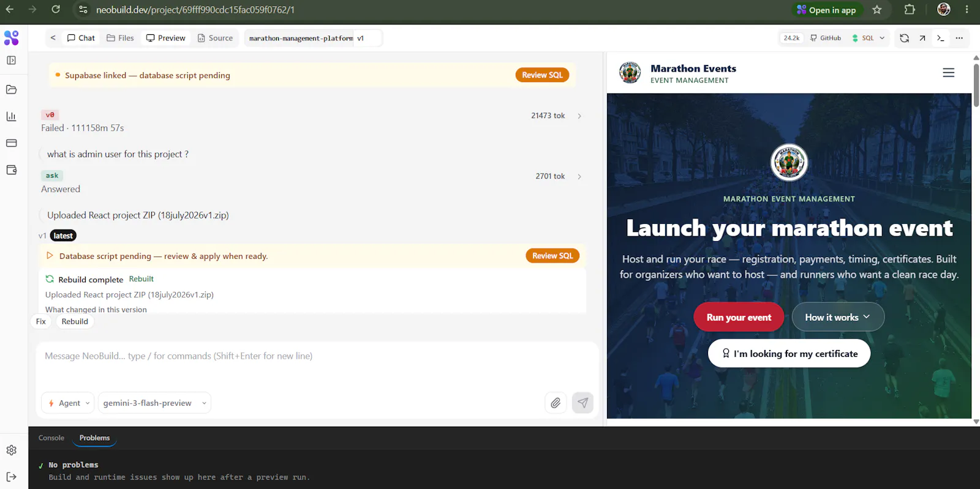The image size is (980, 489).
Task: Click the v0 failed version tag
Action: 50,115
